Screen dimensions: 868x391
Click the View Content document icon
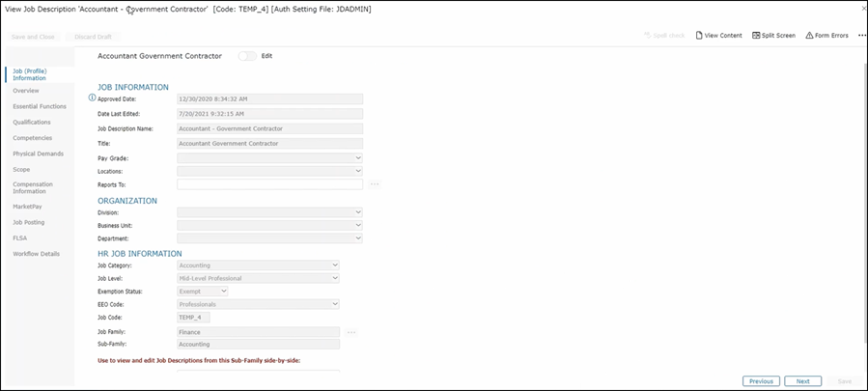click(699, 36)
